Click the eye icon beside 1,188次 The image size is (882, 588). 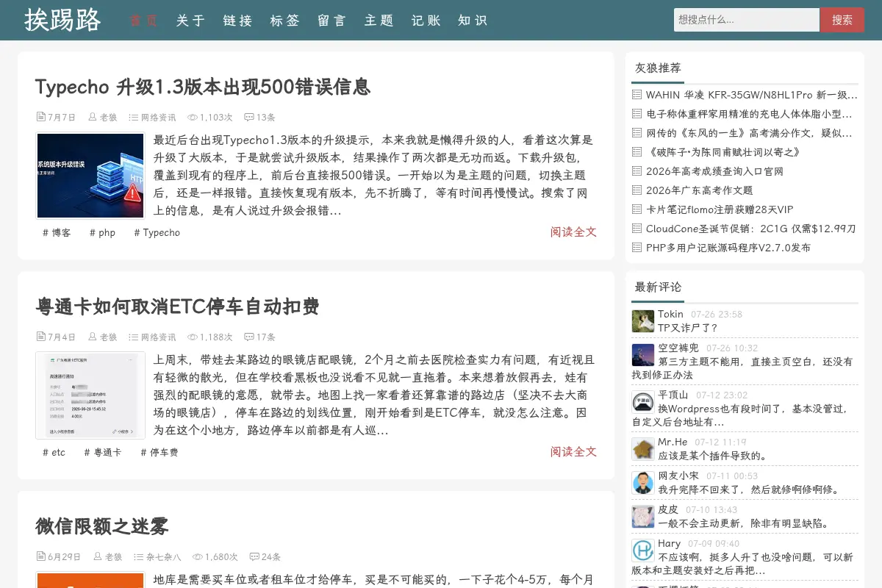pos(193,337)
